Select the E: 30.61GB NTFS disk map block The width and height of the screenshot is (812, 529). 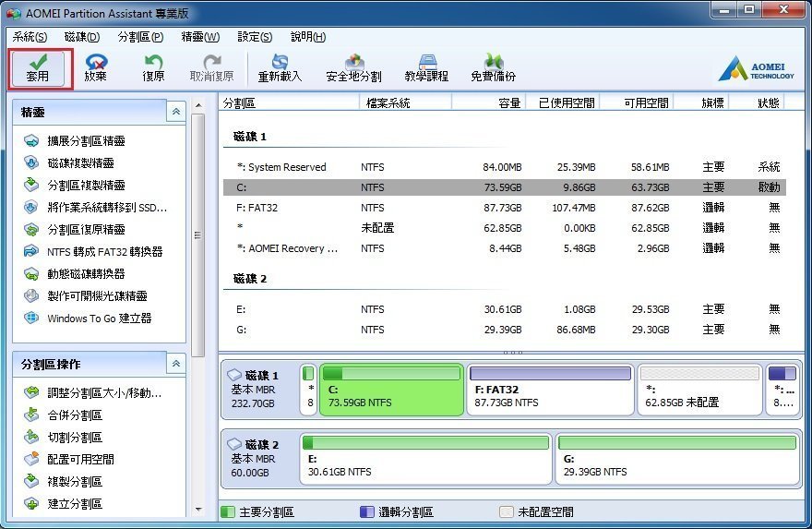[x=425, y=459]
